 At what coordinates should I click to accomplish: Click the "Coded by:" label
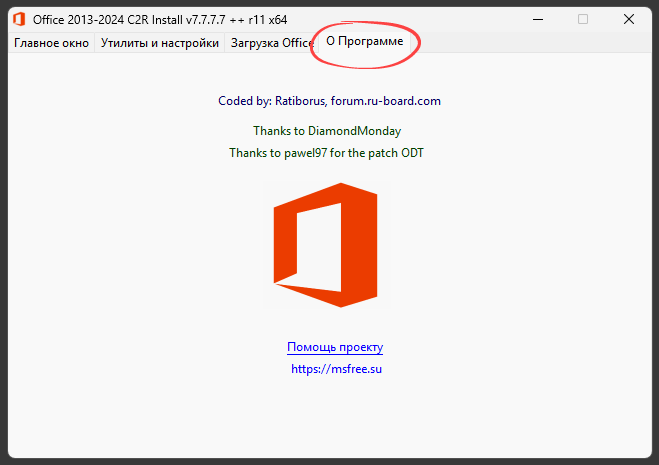pyautogui.click(x=244, y=101)
